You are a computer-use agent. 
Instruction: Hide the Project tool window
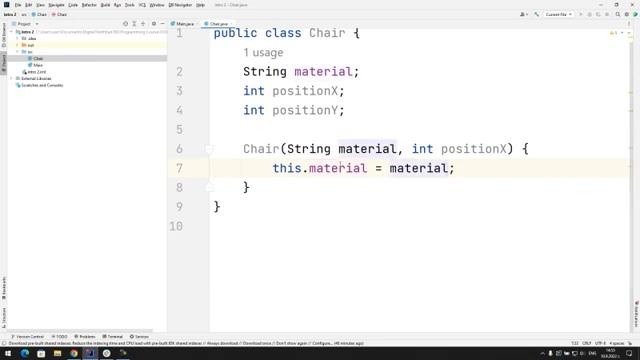[162, 24]
